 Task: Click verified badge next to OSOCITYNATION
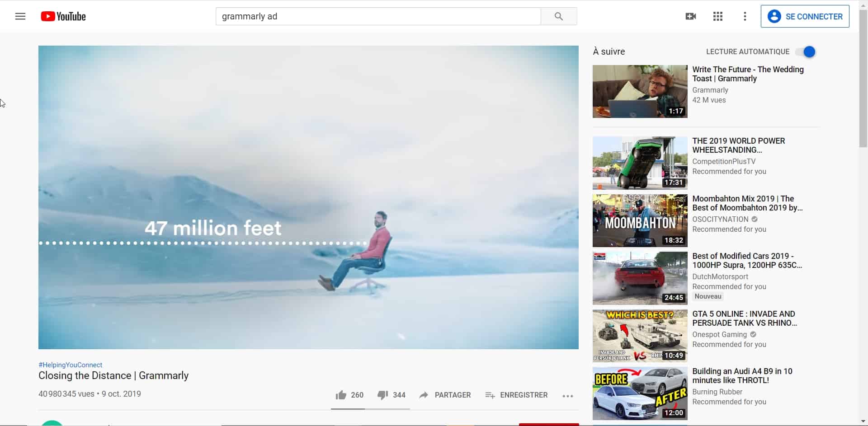[755, 219]
